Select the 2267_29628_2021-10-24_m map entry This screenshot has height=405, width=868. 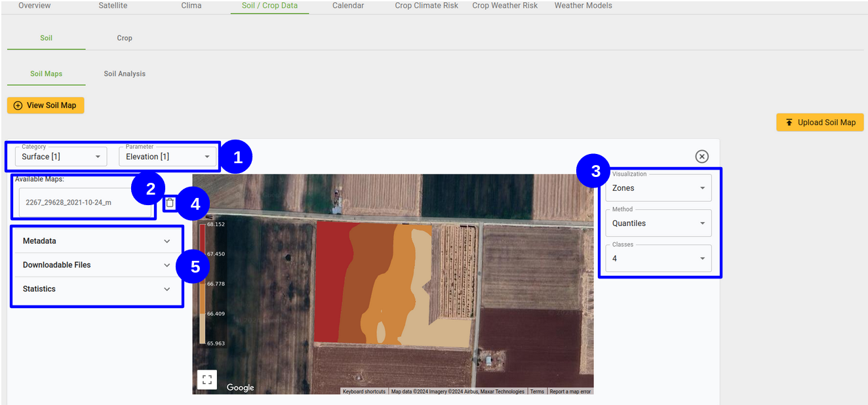pos(83,202)
